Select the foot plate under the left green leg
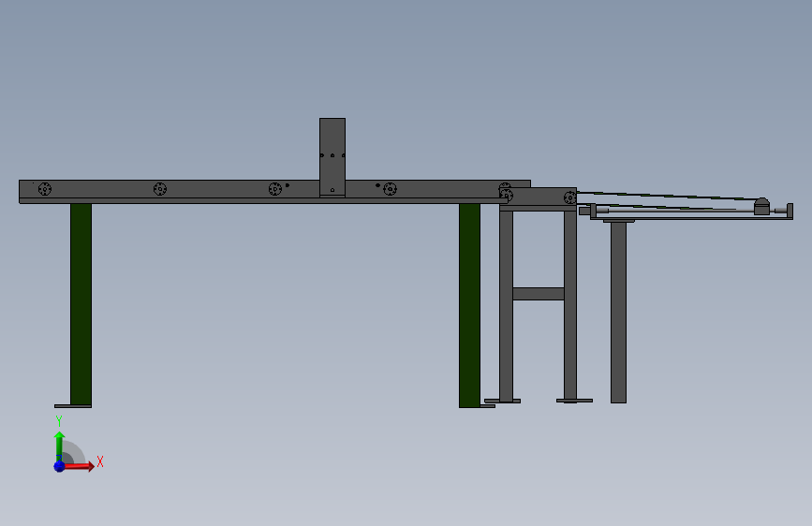This screenshot has height=526, width=812. tap(73, 406)
